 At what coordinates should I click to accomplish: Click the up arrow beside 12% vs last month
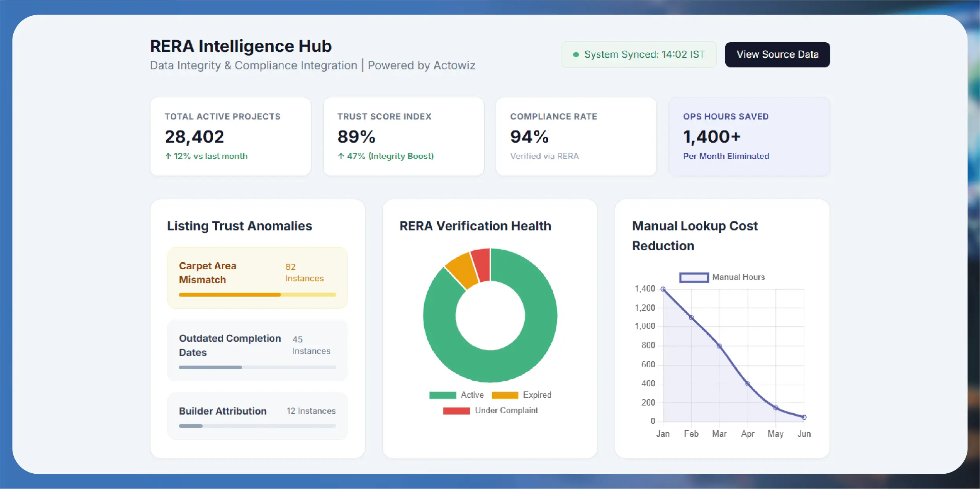(x=168, y=156)
